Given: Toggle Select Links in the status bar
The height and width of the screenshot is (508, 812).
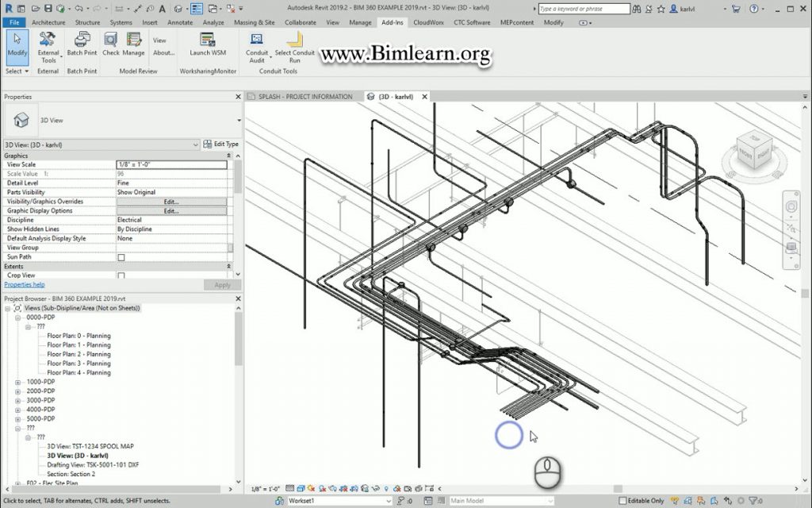Looking at the screenshot, I should pyautogui.click(x=674, y=501).
